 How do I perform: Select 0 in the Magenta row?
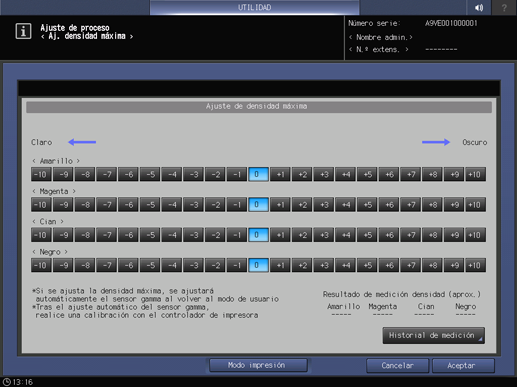[x=258, y=205]
